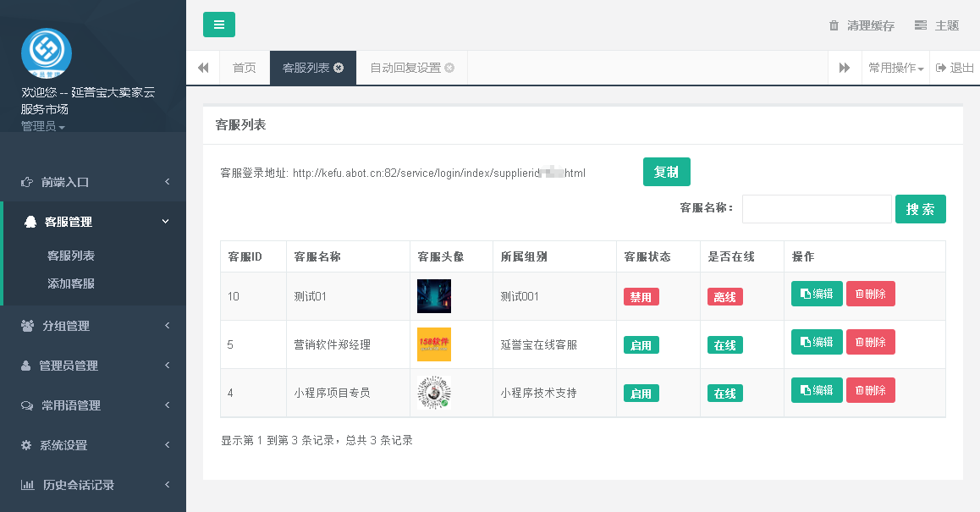Toggle the 启用 status of 营销软件郑经理
Image resolution: width=980 pixels, height=512 pixels.
coord(641,345)
